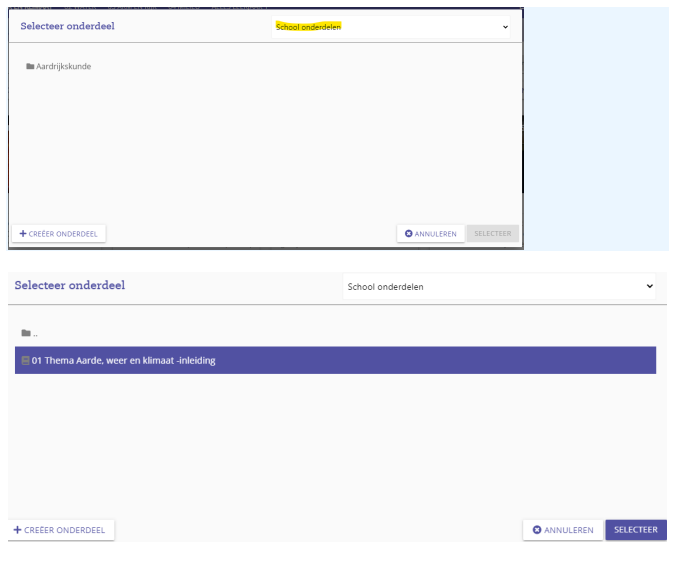The height and width of the screenshot is (568, 678).
Task: Click the cancel X icon in the 01 Thema dialog
Action: pos(537,530)
